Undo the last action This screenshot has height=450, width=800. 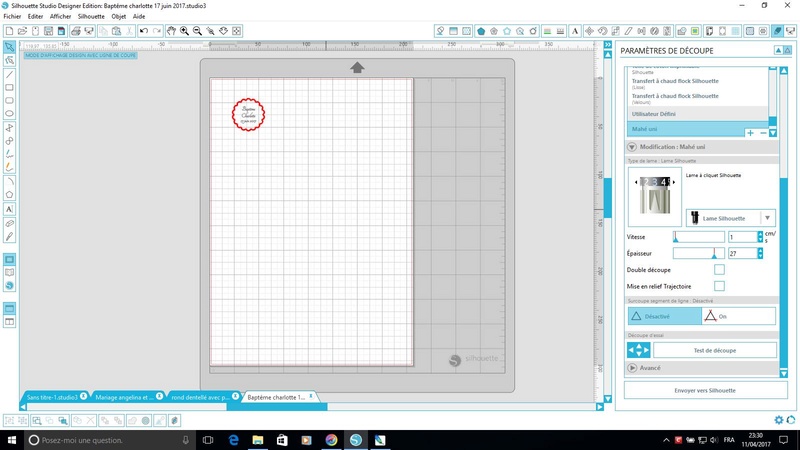[144, 31]
